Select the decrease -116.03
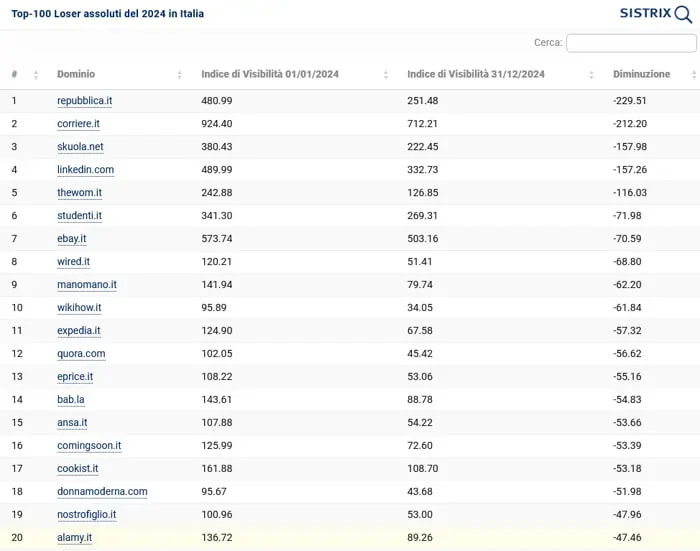The width and height of the screenshot is (700, 551). click(629, 193)
